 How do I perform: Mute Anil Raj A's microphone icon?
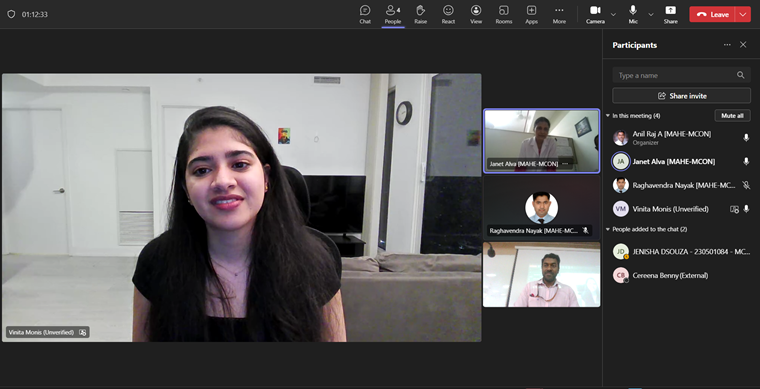point(746,138)
